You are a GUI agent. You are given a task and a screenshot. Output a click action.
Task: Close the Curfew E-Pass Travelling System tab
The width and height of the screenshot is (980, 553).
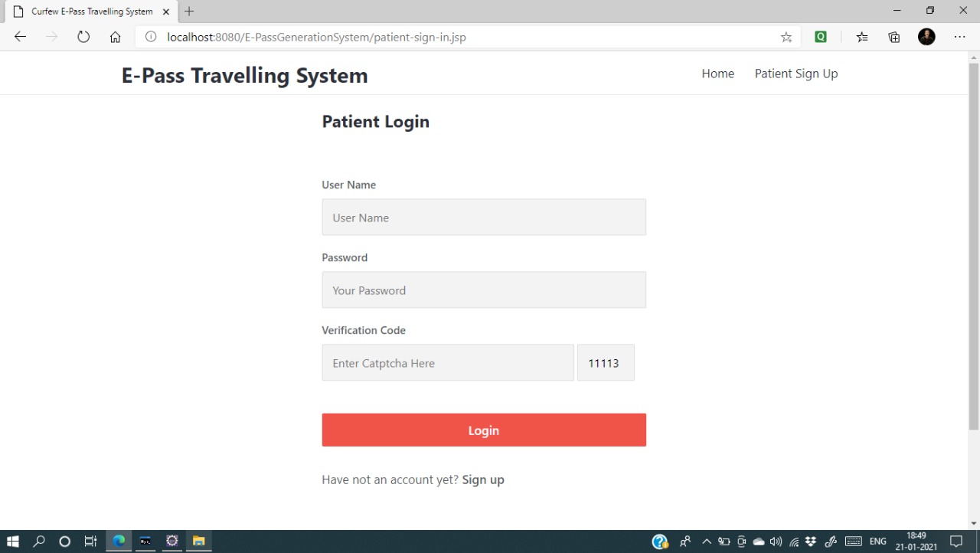(x=166, y=11)
